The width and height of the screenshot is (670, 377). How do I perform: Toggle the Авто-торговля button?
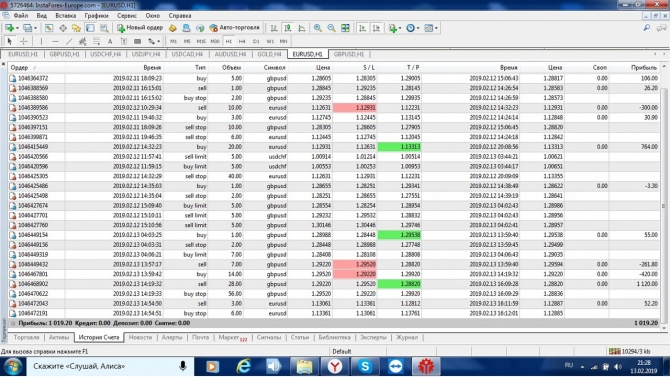pyautogui.click(x=234, y=28)
